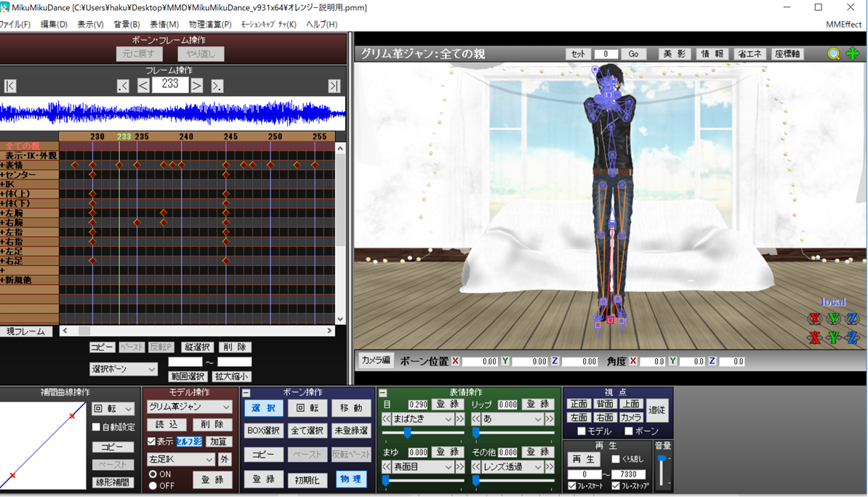Next eye morph arrow beside まばたき
Screen dimensions: 868x497
pos(459,419)
